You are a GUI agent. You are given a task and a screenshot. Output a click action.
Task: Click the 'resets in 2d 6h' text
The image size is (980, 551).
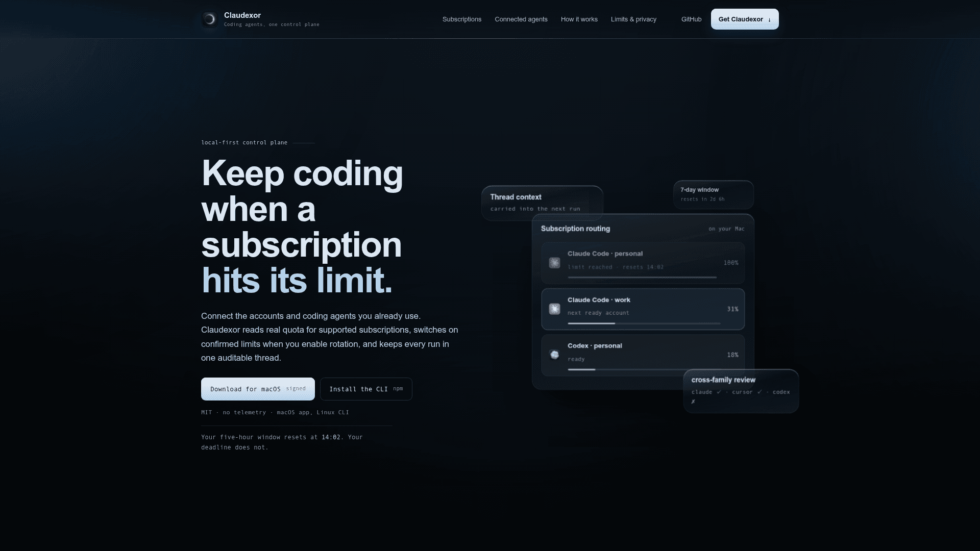(702, 199)
